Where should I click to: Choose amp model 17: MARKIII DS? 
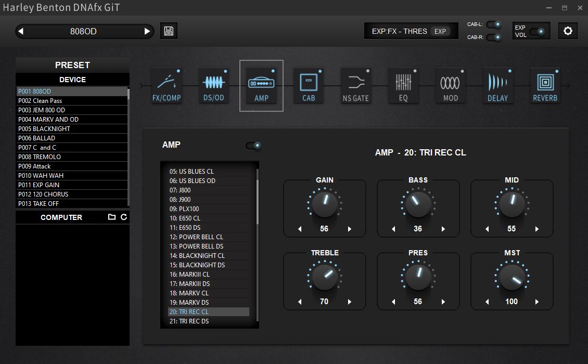[x=209, y=284]
